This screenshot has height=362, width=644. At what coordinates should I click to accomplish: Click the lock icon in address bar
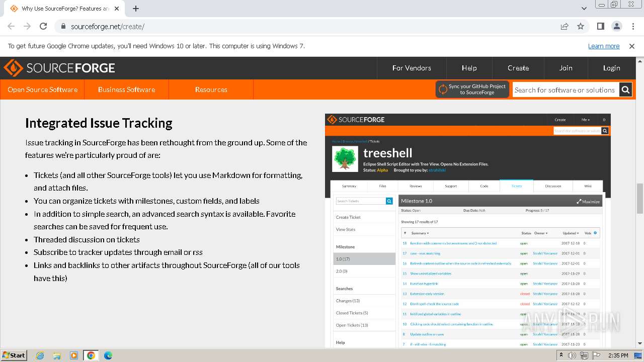63,27
